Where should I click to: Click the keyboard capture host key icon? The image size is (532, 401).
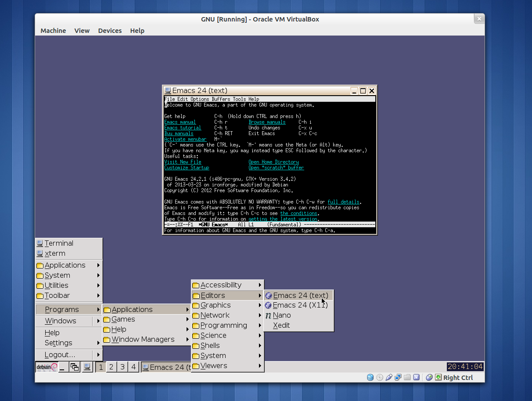coord(438,377)
